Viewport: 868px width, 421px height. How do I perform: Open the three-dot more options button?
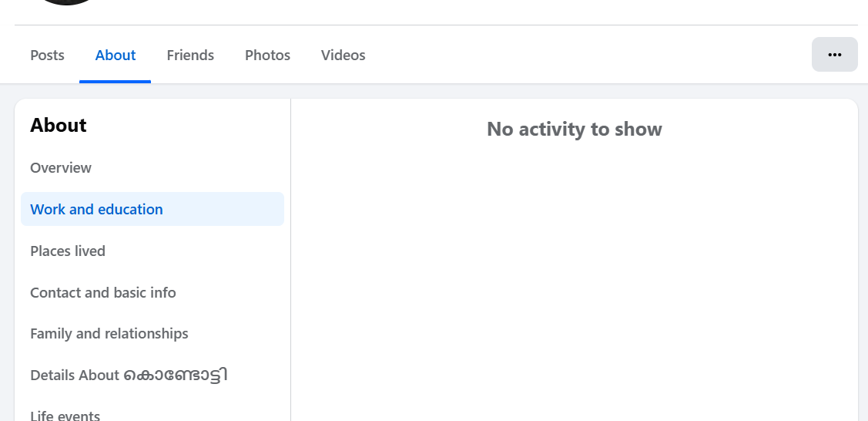click(834, 55)
